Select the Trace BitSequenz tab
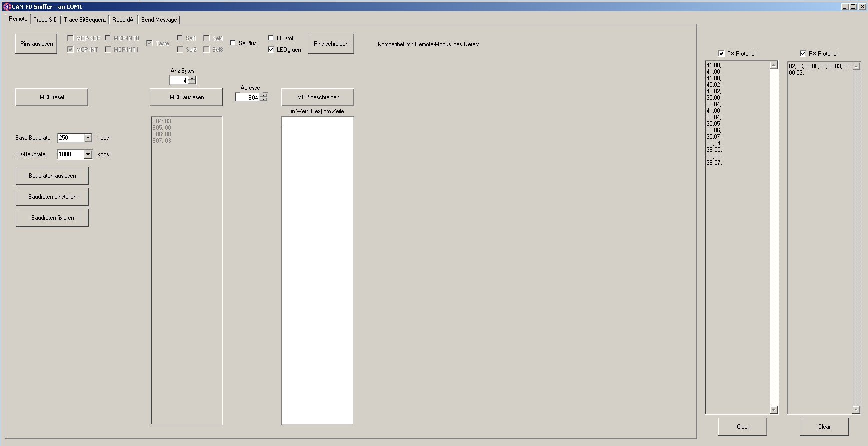 85,20
